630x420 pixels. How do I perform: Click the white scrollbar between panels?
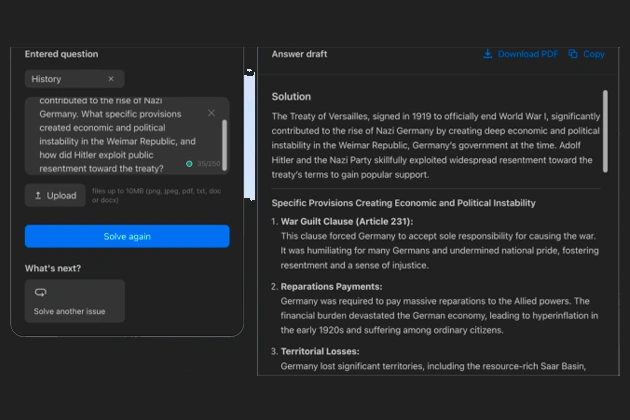click(x=250, y=135)
